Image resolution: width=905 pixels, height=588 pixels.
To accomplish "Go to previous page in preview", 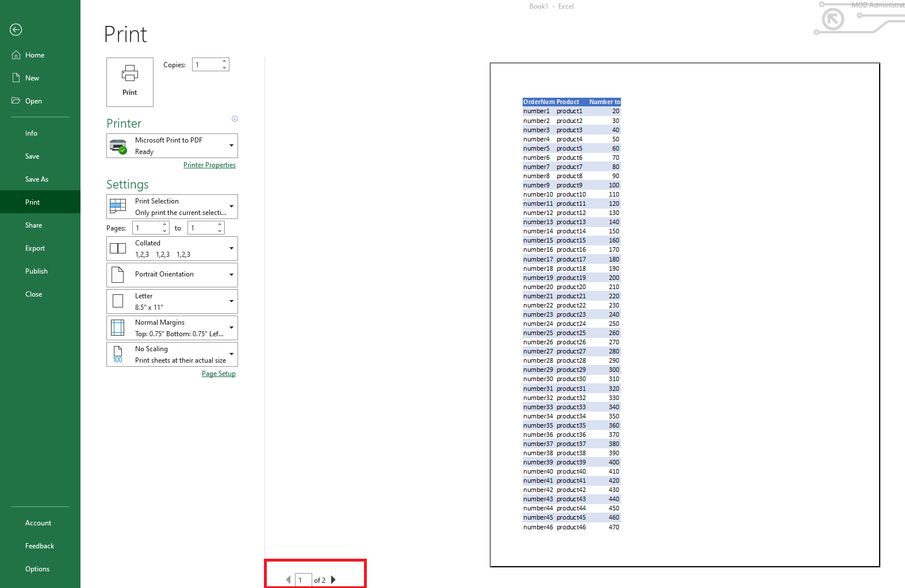I will 288,580.
